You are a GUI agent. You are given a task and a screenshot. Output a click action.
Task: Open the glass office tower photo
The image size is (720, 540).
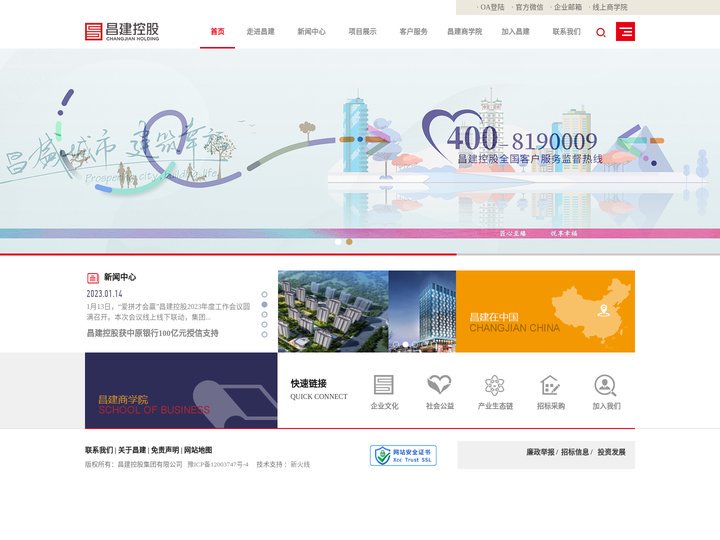click(422, 311)
